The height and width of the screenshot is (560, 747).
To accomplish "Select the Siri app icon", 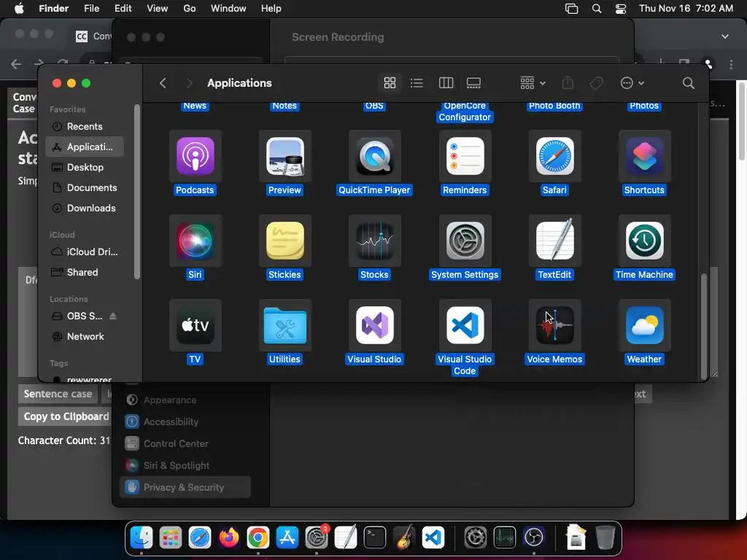I will [195, 241].
